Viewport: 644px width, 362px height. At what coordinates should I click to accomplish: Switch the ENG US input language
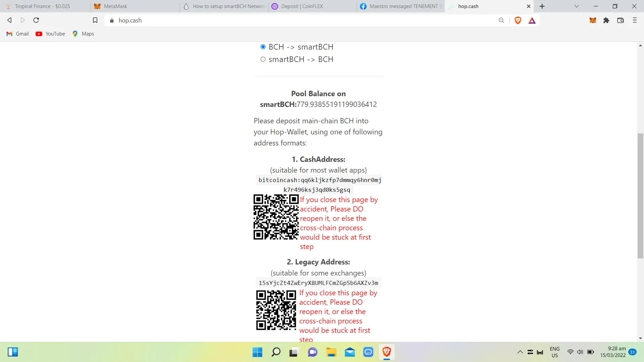555,352
